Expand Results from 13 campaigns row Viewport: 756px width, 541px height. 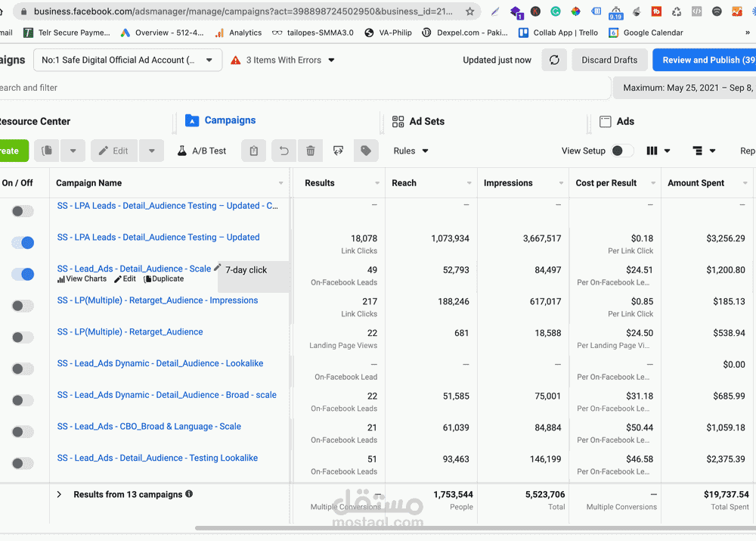[59, 494]
